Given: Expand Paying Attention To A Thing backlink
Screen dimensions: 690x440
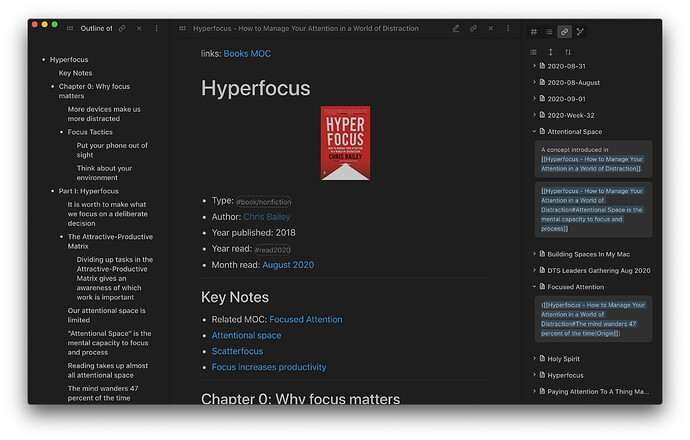Looking at the screenshot, I should (534, 391).
